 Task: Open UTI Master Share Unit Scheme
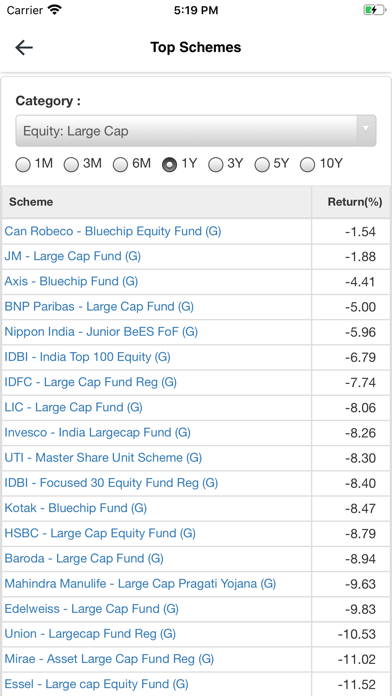tap(103, 458)
